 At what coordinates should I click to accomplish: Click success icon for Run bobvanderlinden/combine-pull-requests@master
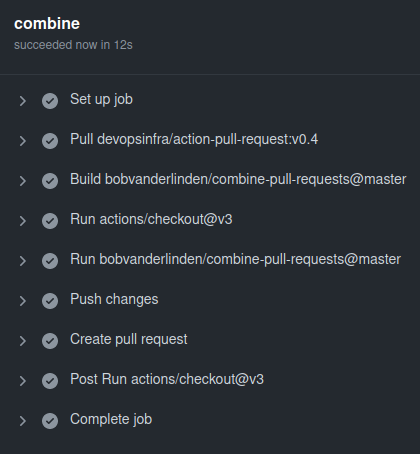click(50, 261)
